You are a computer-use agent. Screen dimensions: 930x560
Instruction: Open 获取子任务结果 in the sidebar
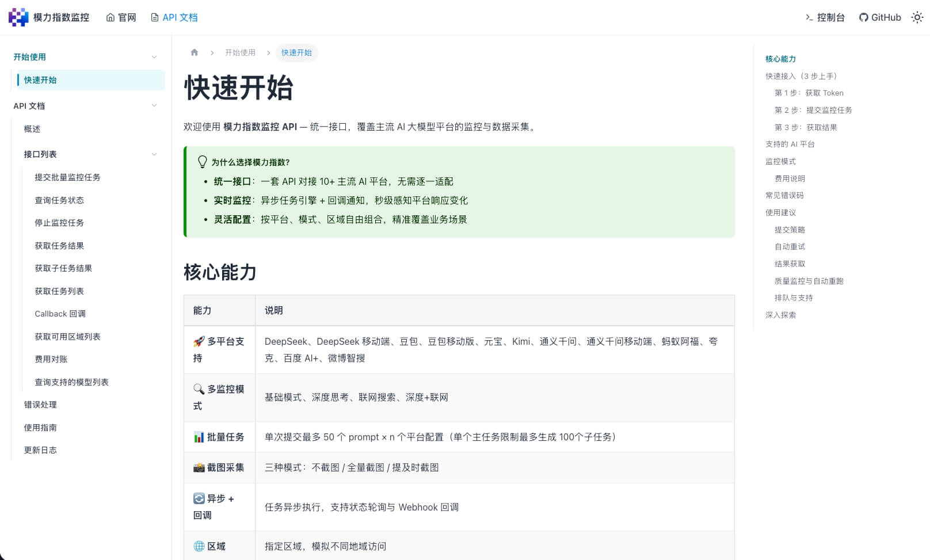pos(63,268)
